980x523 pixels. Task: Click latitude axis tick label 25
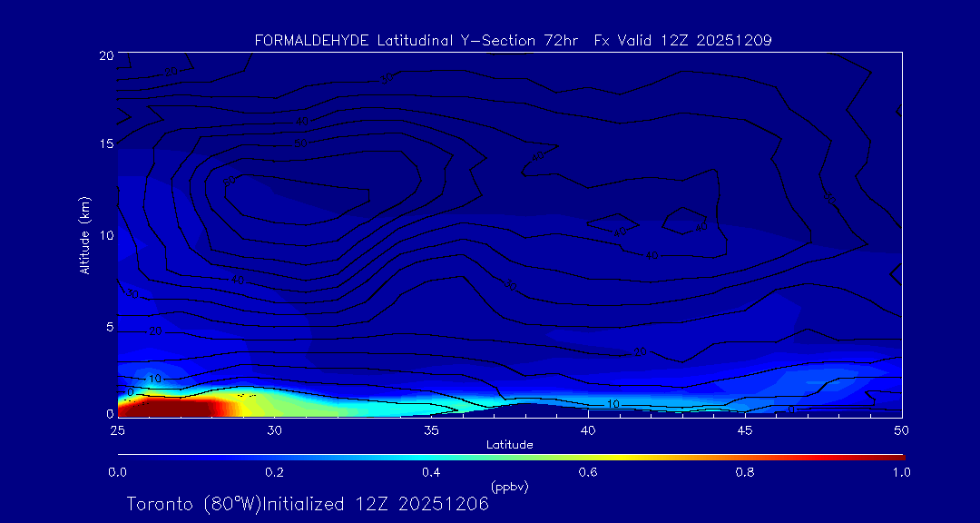coord(117,429)
